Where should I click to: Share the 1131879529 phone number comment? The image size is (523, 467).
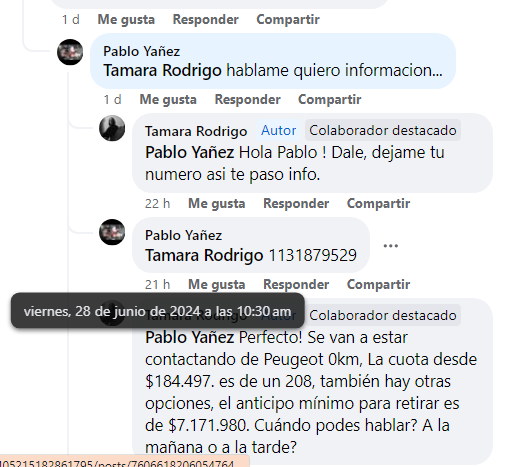379,285
